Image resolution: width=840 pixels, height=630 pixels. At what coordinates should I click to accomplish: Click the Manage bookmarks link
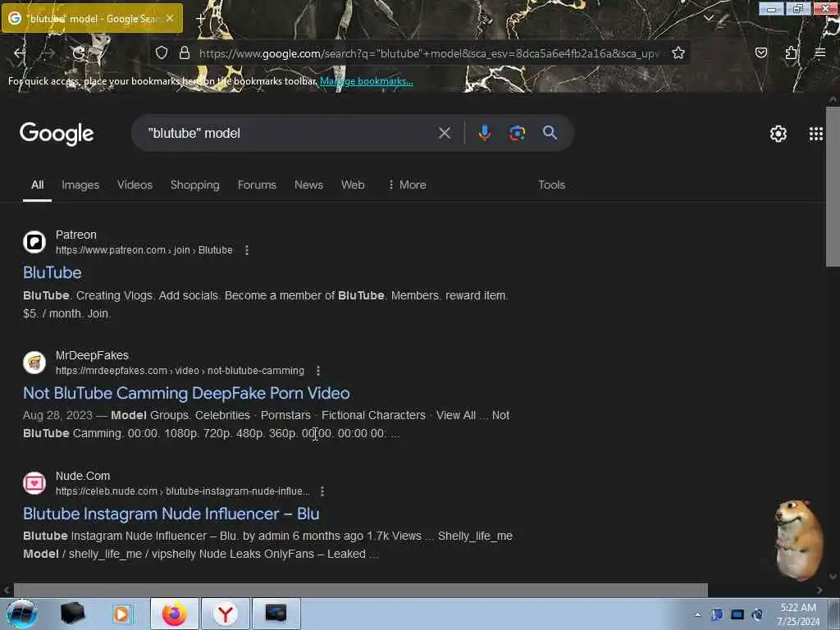367,81
